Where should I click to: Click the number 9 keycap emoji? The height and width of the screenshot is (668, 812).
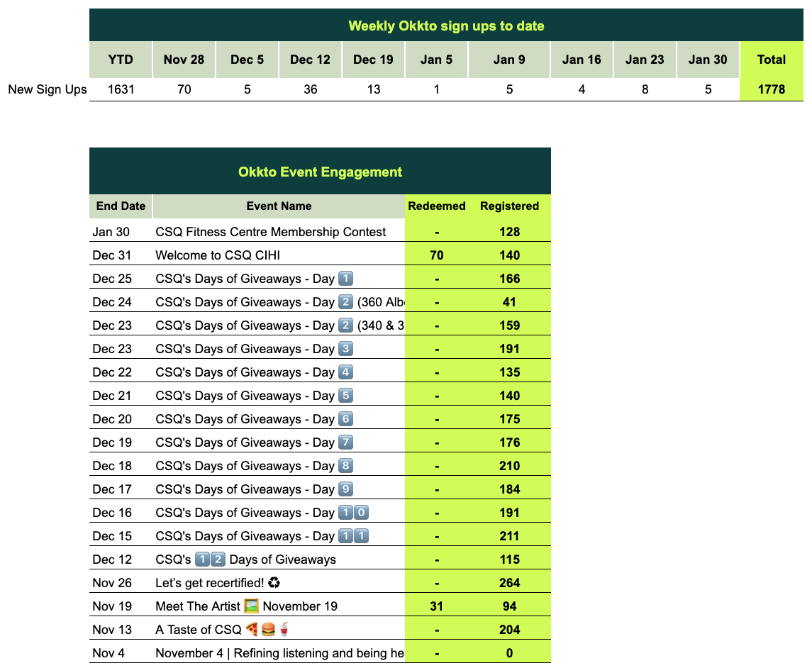[x=345, y=489]
